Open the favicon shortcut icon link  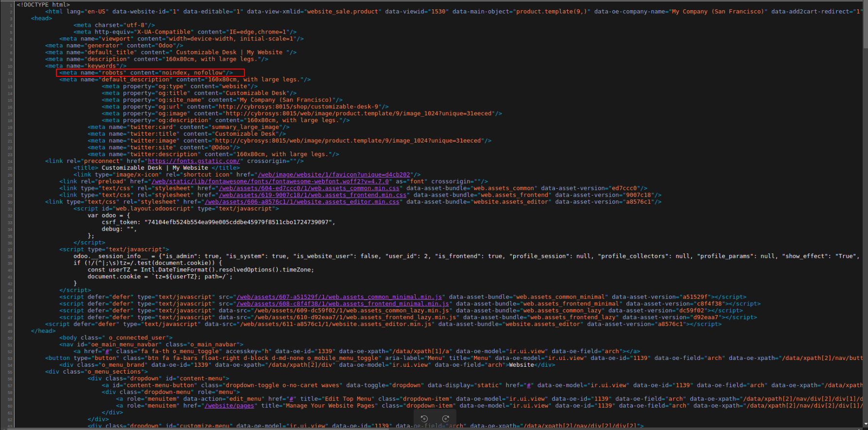pos(334,175)
